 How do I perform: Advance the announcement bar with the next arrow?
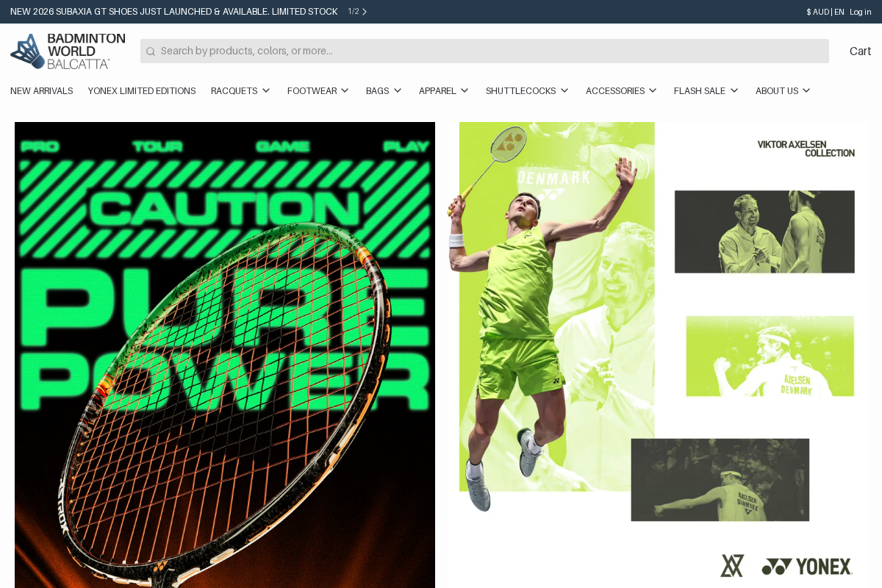click(x=364, y=12)
